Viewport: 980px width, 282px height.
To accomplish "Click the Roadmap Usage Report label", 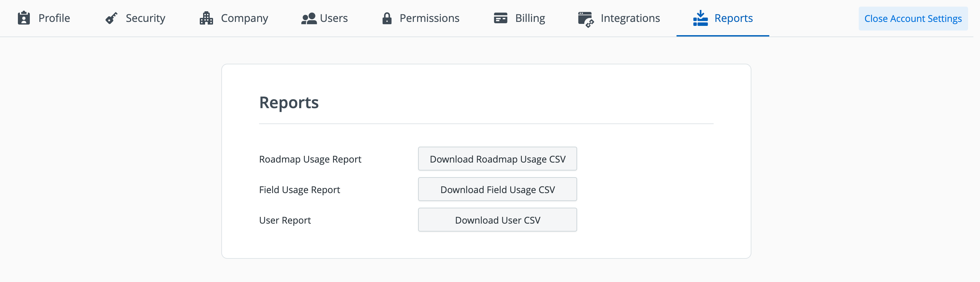I will click(310, 159).
